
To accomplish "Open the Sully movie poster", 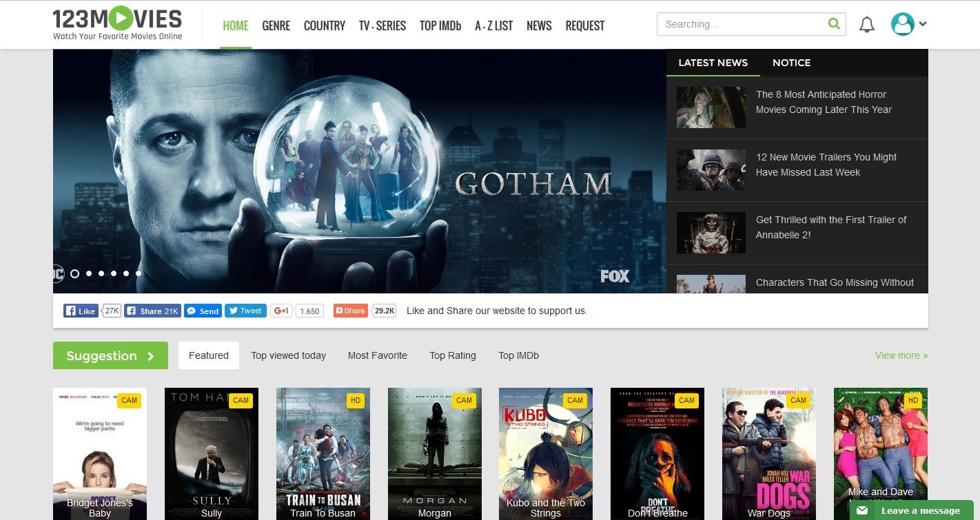I will tap(212, 454).
